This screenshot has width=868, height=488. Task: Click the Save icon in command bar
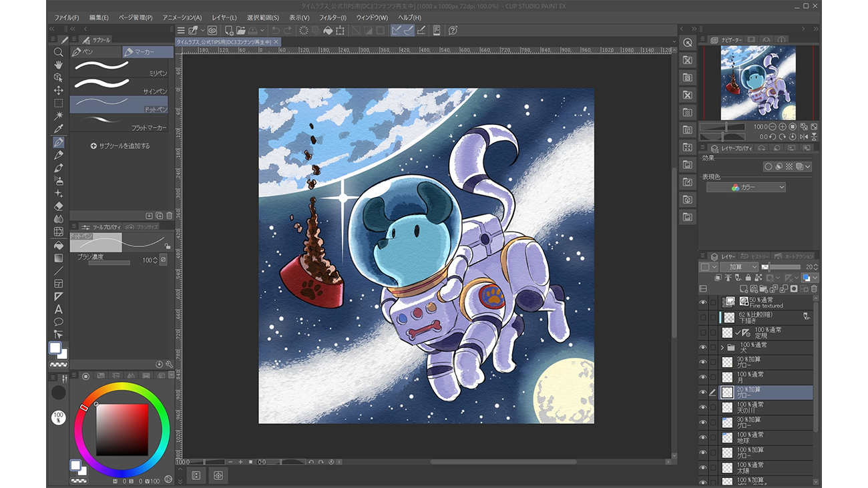(253, 30)
